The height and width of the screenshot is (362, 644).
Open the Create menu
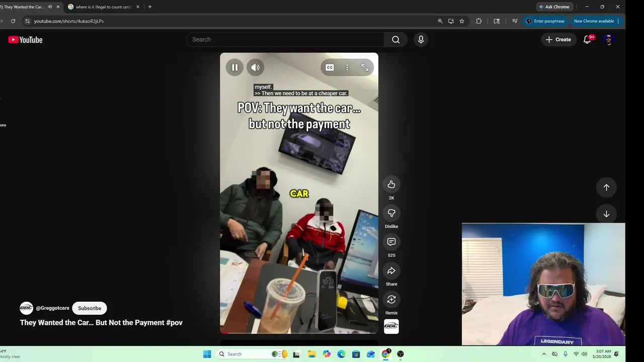[x=558, y=40]
